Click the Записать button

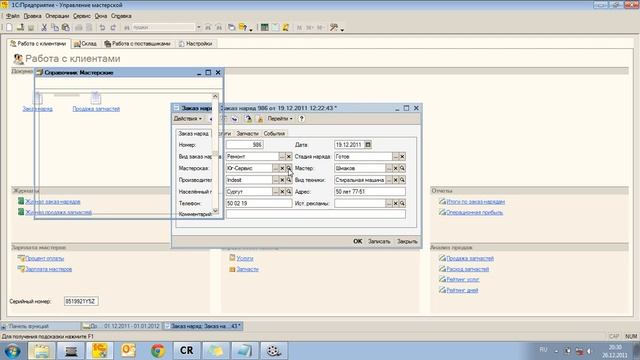(x=379, y=241)
